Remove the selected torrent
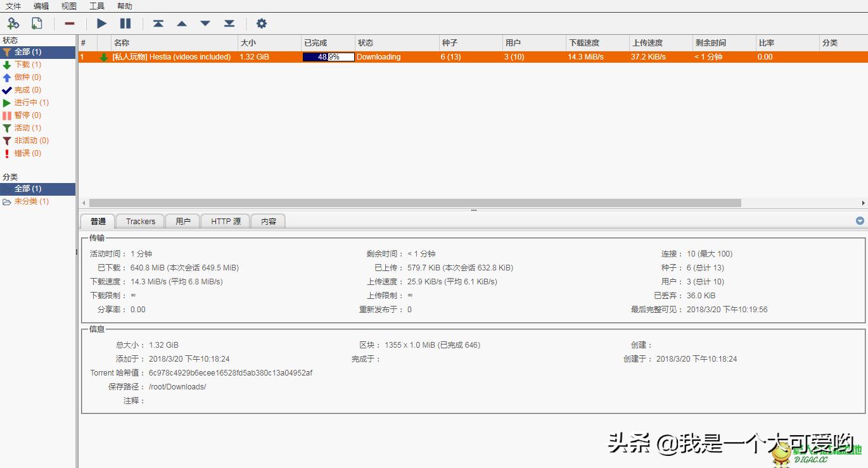Viewport: 868px width, 468px height. tap(70, 23)
